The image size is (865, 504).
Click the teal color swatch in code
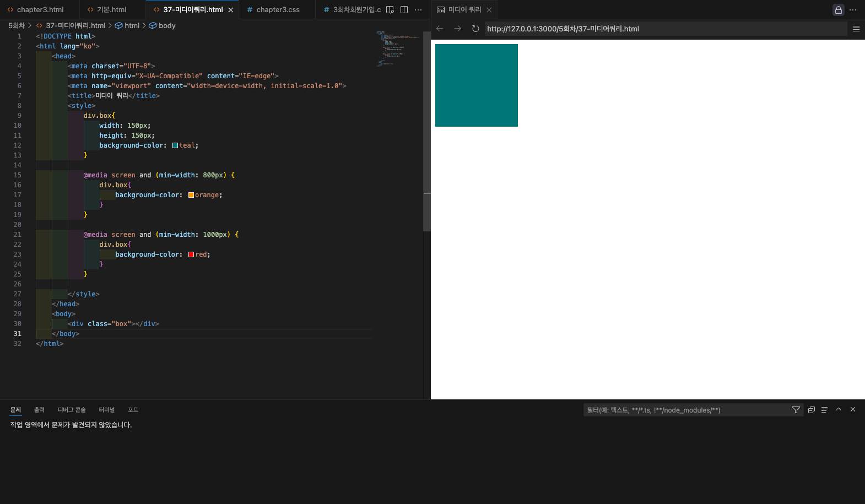point(175,145)
